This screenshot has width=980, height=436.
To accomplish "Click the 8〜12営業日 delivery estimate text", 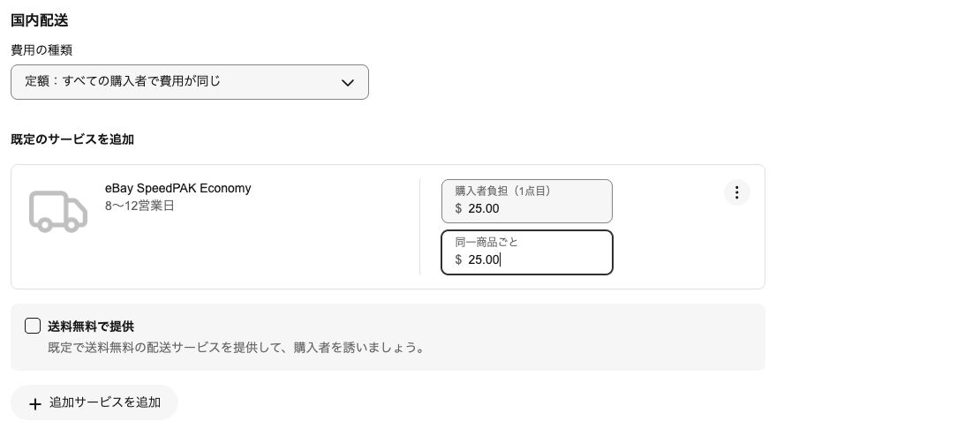I will [x=139, y=206].
